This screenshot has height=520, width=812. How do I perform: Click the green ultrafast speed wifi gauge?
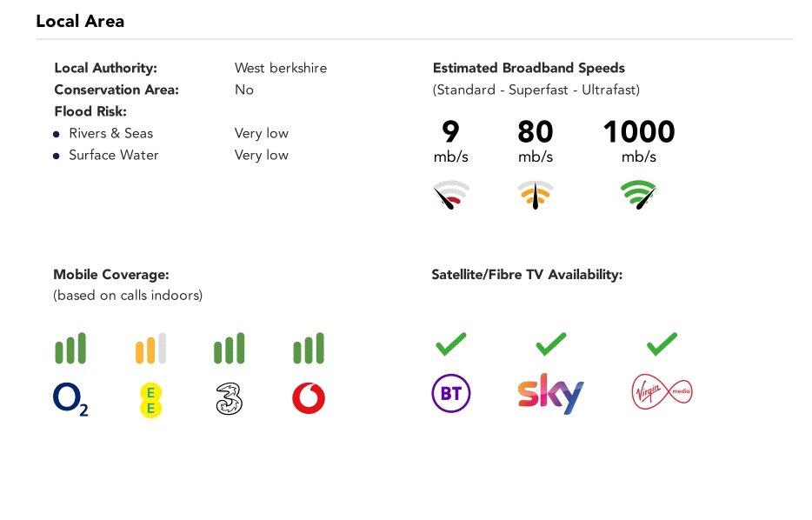tap(639, 195)
